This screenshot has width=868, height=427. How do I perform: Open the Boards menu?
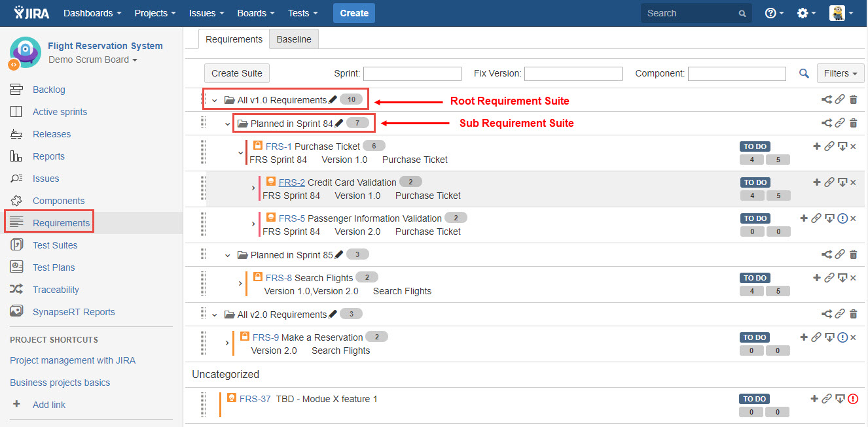(x=257, y=13)
